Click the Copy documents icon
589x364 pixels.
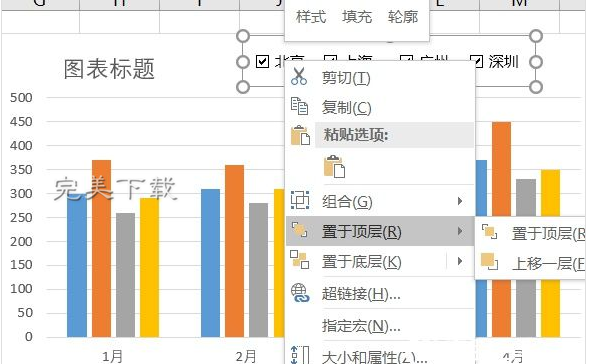[x=299, y=106]
